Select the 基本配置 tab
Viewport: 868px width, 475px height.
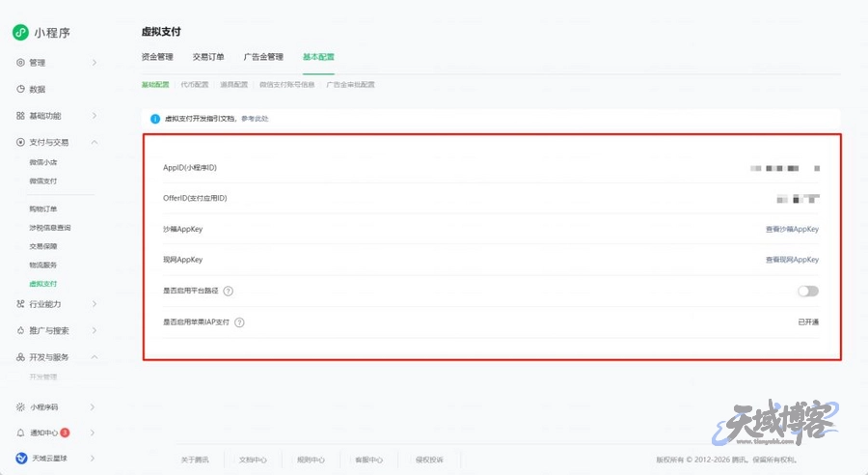pyautogui.click(x=318, y=57)
